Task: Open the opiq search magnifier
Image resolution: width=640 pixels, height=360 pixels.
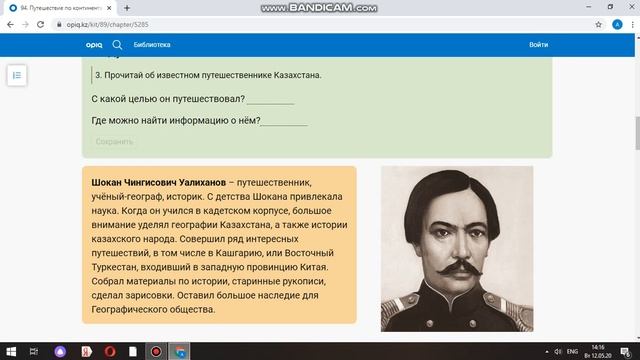Action: pos(117,45)
